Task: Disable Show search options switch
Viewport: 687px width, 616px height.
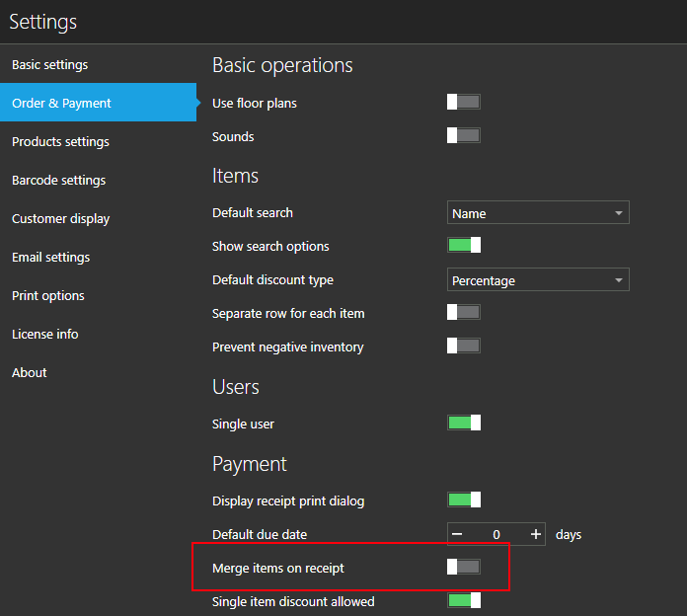Action: 464,245
